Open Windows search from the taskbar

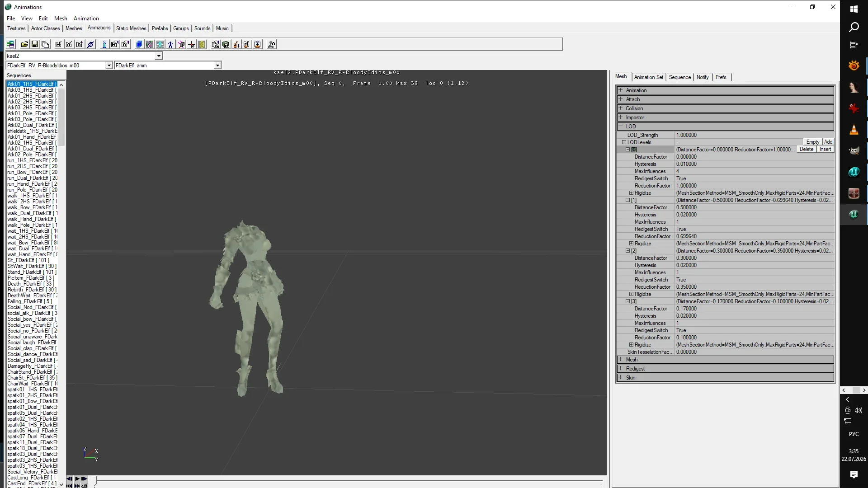point(854,27)
